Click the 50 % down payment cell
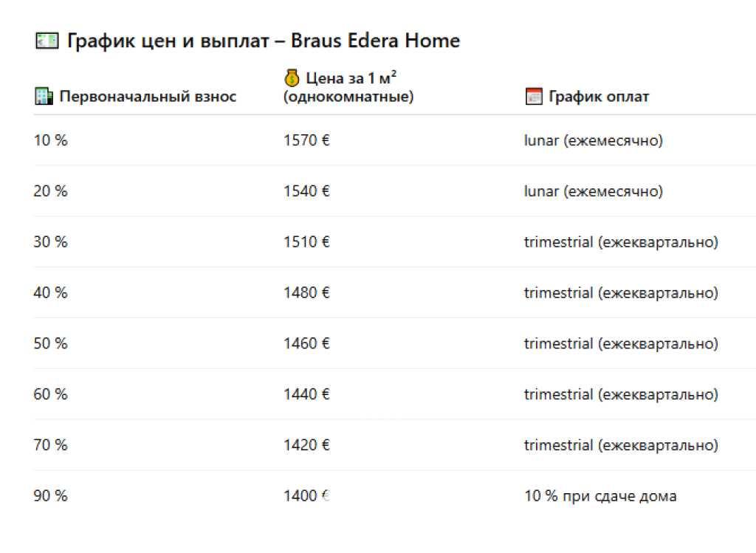 [50, 344]
